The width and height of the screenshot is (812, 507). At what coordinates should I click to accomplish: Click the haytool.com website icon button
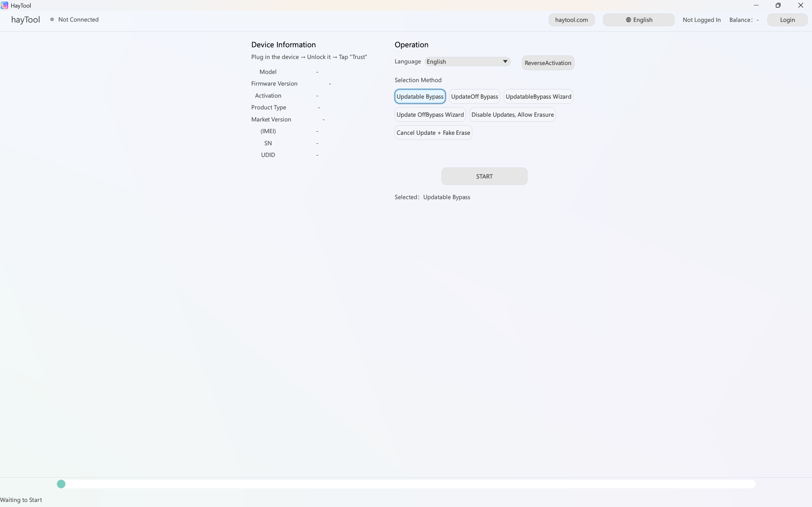pyautogui.click(x=571, y=19)
